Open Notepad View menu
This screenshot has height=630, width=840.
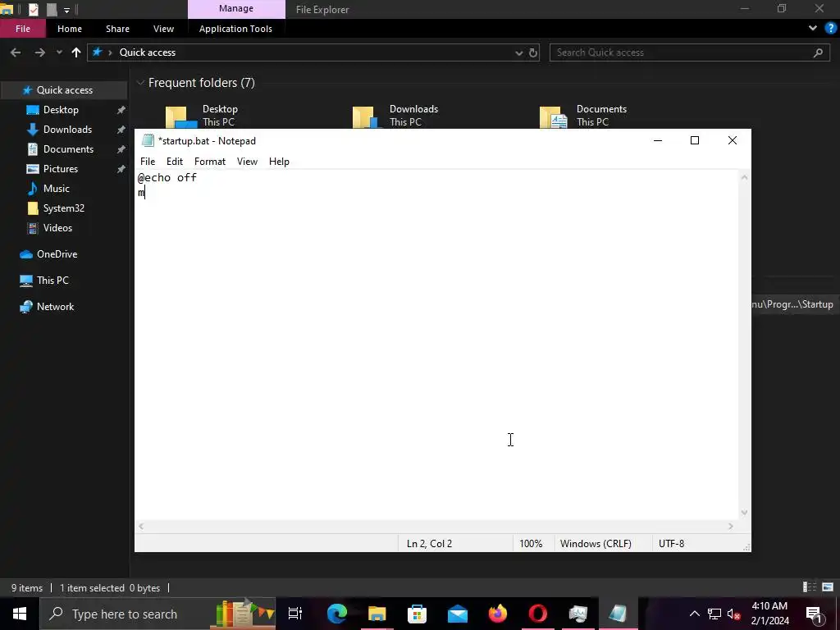pos(247,162)
